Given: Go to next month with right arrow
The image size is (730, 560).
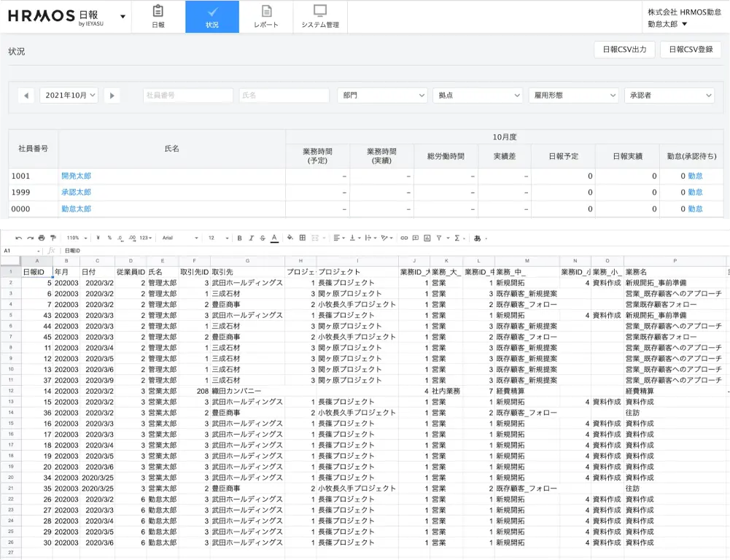Looking at the screenshot, I should pos(112,96).
